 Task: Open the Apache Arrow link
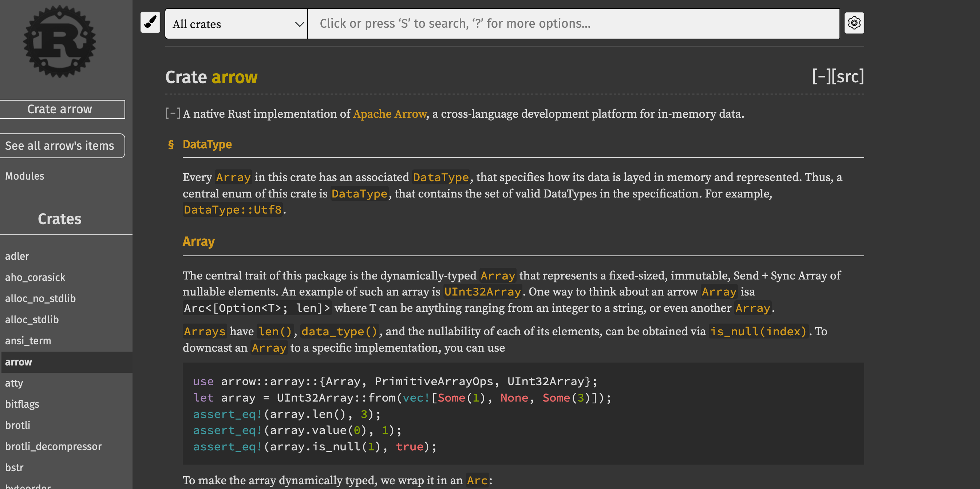pos(390,114)
